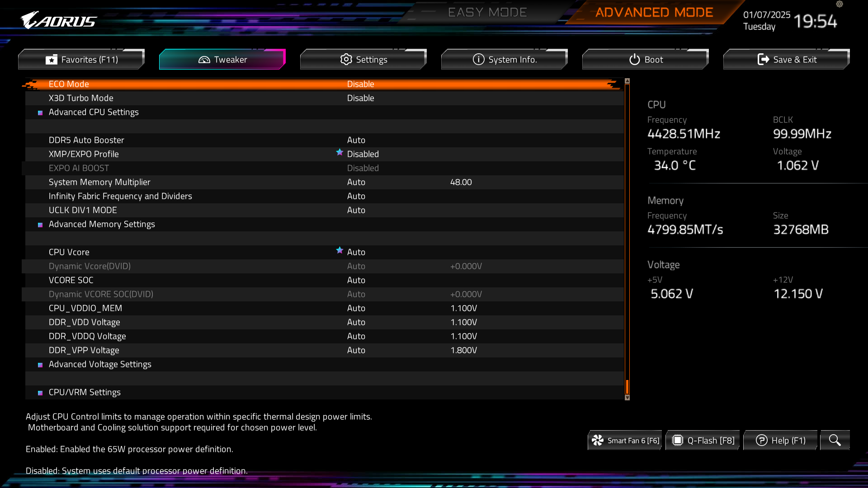Click the orange vertical scrollbar thumb
The image size is (868, 488).
(627, 386)
